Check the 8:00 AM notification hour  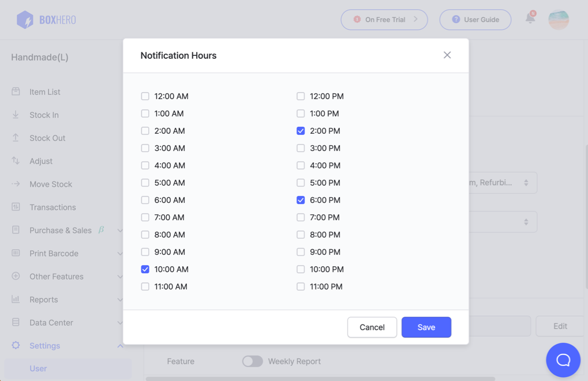[145, 235]
